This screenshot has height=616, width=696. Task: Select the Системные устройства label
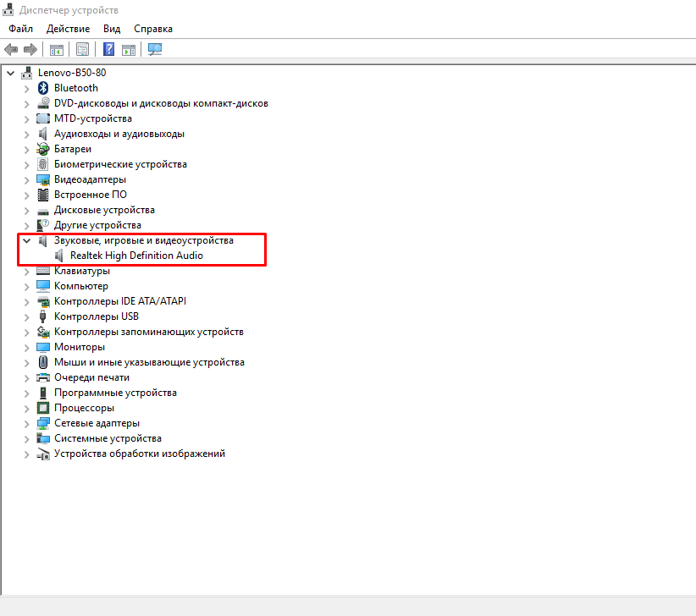pos(108,438)
